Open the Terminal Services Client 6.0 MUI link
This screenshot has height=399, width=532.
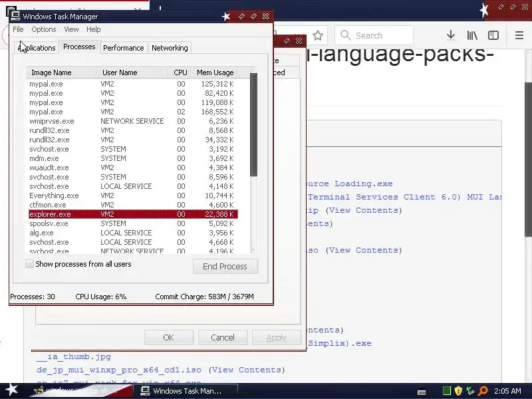[x=405, y=197]
